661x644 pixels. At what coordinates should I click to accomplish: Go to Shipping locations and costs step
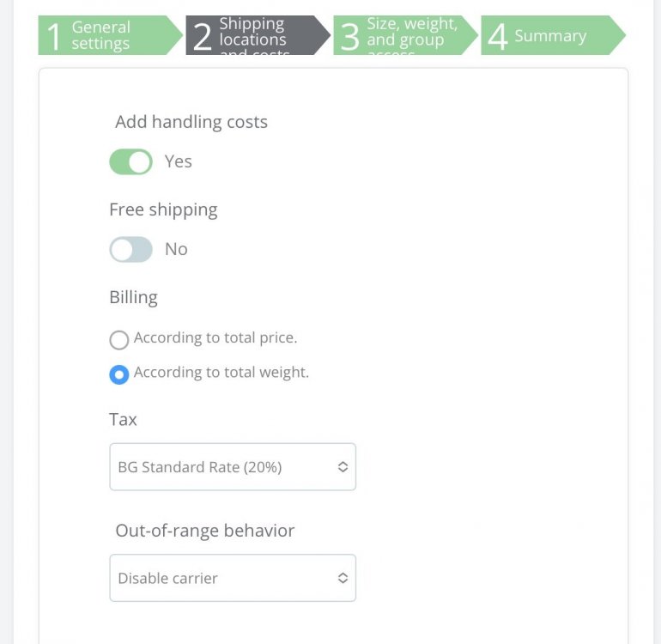(254, 35)
